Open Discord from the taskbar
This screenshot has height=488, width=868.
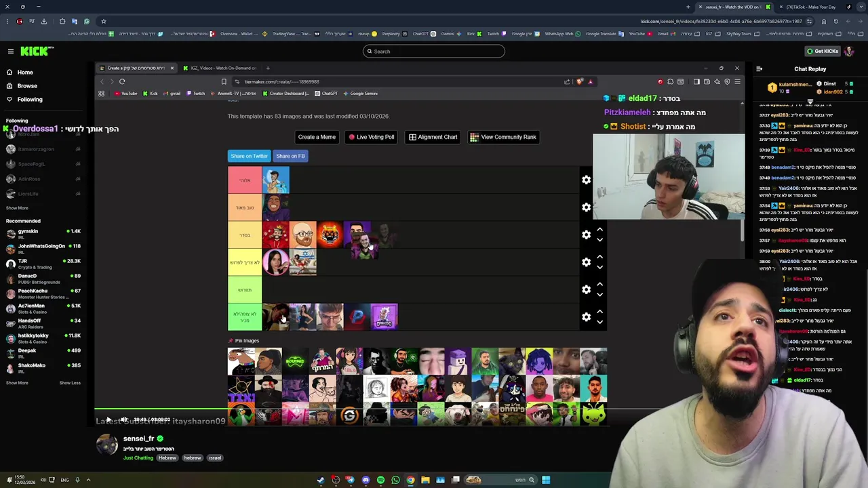click(366, 480)
